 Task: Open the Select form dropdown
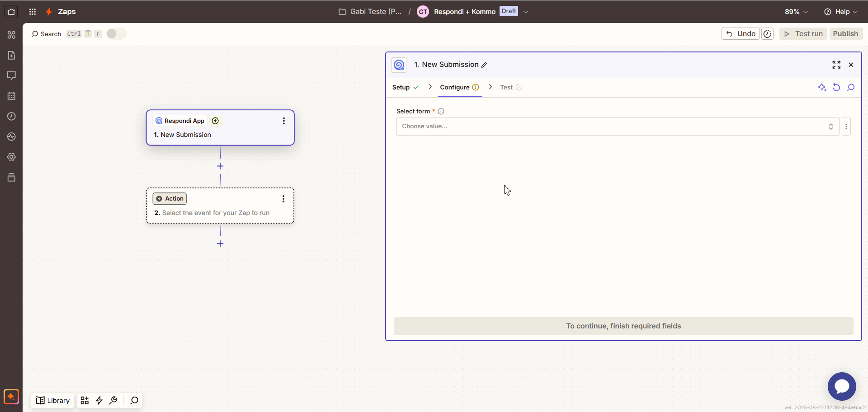(x=618, y=126)
